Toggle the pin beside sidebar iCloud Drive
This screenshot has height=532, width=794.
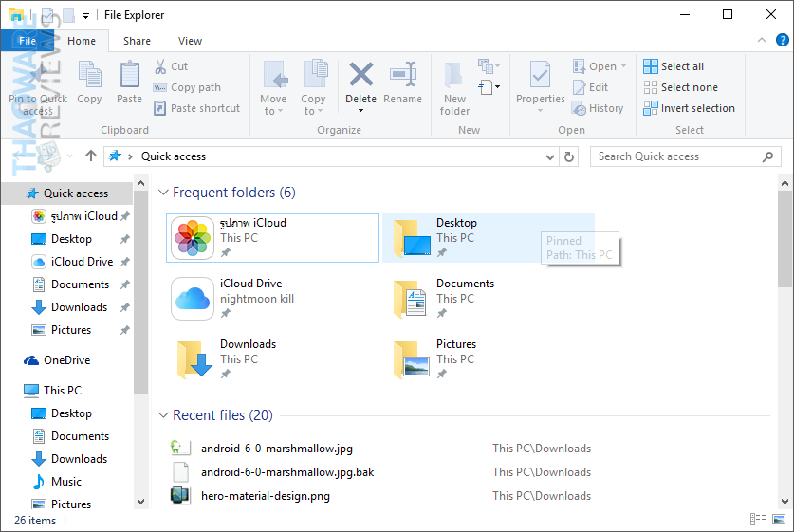tap(124, 262)
